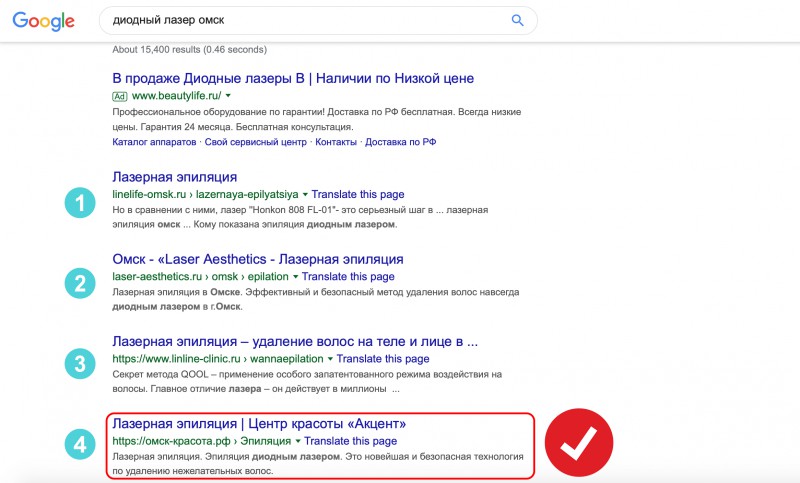This screenshot has height=483, width=800.
Task: Click the Google logo
Action: coord(44,21)
